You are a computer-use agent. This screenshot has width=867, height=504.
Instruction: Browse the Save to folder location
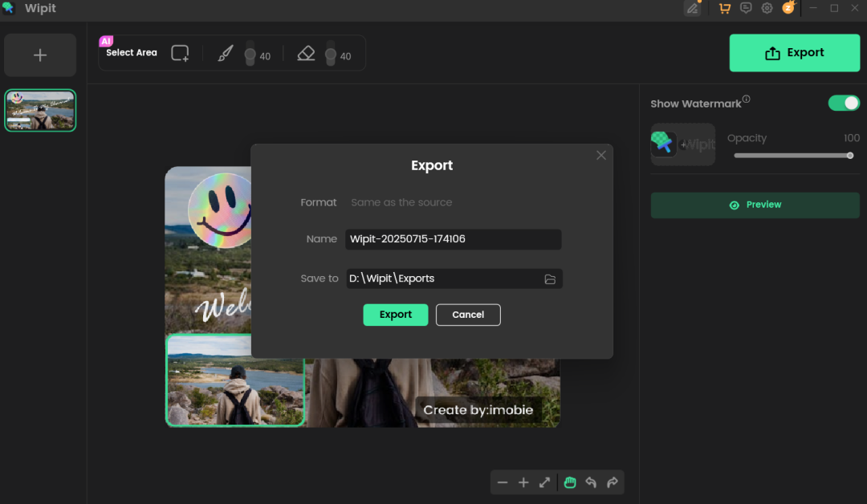pos(550,278)
